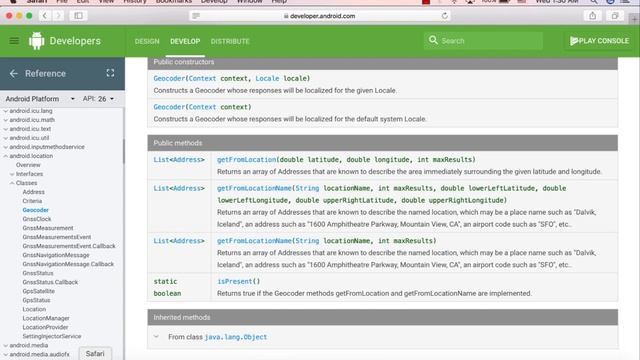Expand android.icu.math package
The width and height of the screenshot is (640, 360).
[6, 120]
